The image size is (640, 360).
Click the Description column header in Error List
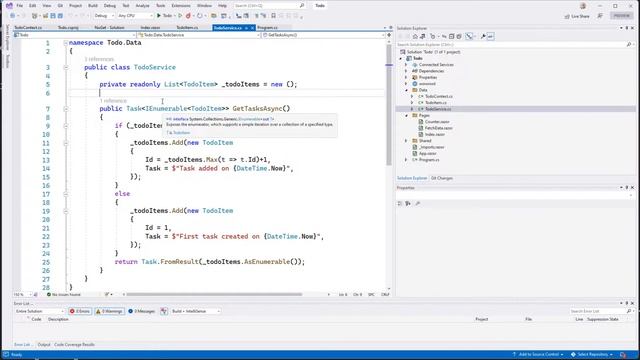pos(58,319)
